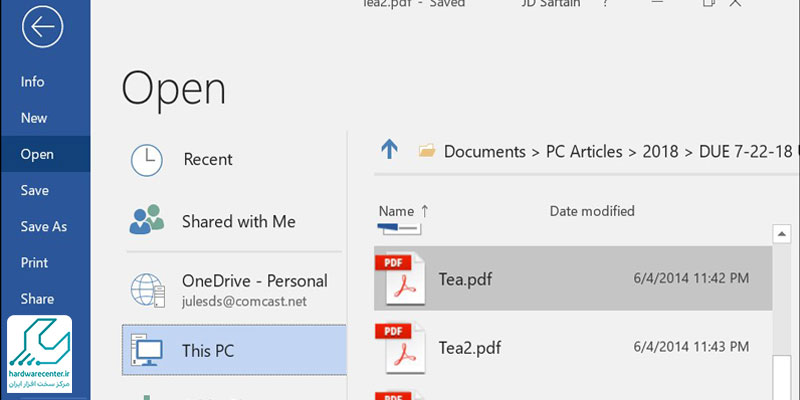Click the JD Sartain account name
Viewport: 800px width, 400px height.
pyautogui.click(x=551, y=4)
